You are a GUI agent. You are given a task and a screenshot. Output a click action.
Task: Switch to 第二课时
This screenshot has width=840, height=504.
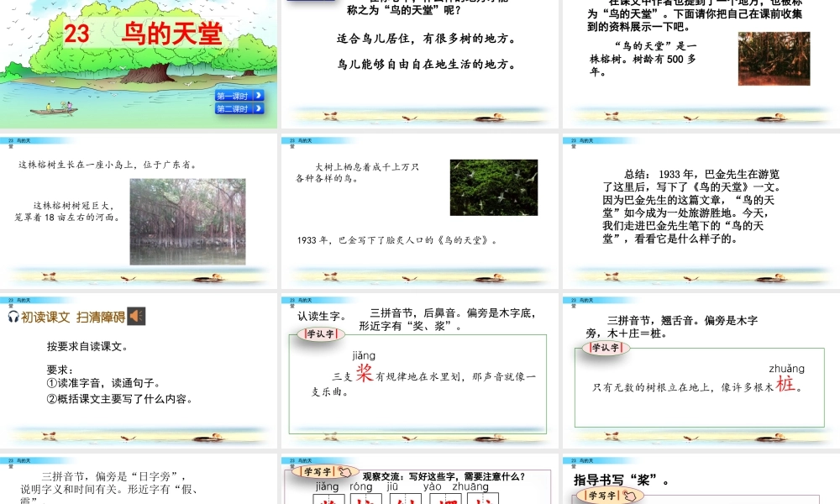coord(238,109)
